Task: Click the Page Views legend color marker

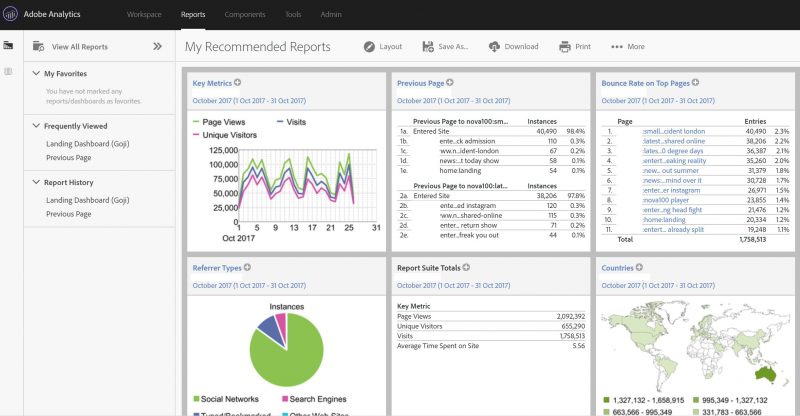Action: [196, 122]
